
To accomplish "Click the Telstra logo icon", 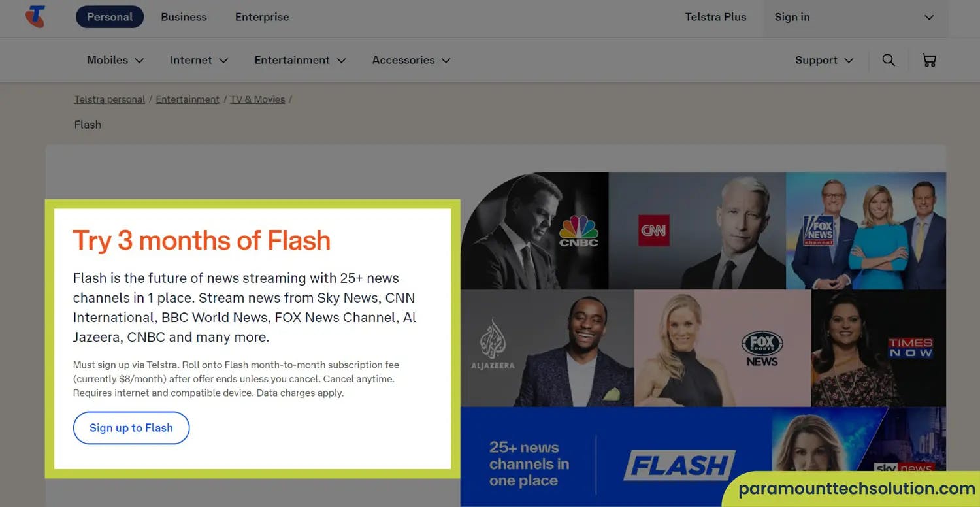I will click(x=35, y=16).
